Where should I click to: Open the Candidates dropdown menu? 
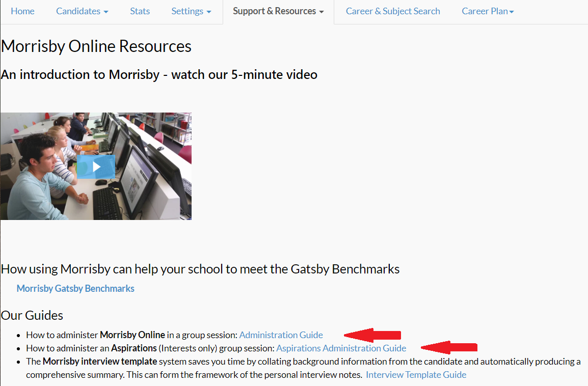(82, 11)
